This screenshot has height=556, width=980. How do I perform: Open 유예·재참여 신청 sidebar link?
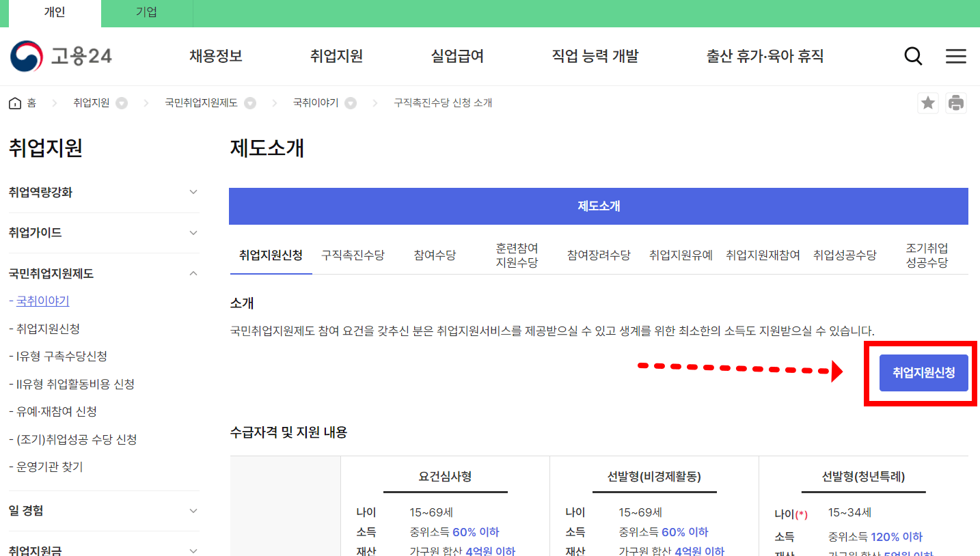pyautogui.click(x=57, y=412)
